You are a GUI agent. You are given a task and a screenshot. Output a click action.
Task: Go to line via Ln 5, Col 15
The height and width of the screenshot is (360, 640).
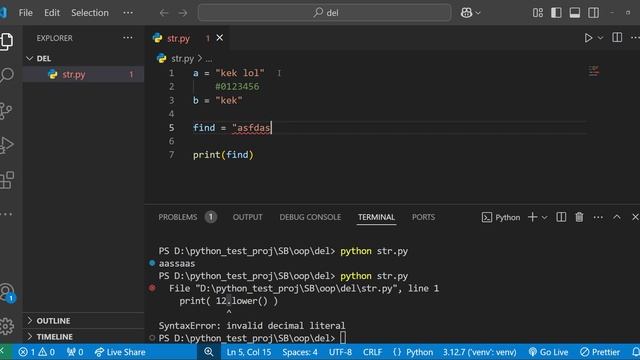click(x=249, y=352)
